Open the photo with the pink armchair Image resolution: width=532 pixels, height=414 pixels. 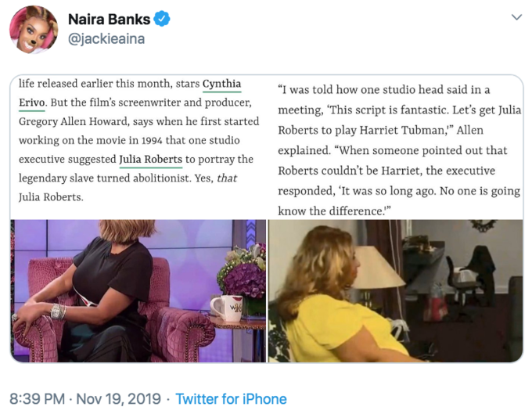click(138, 291)
